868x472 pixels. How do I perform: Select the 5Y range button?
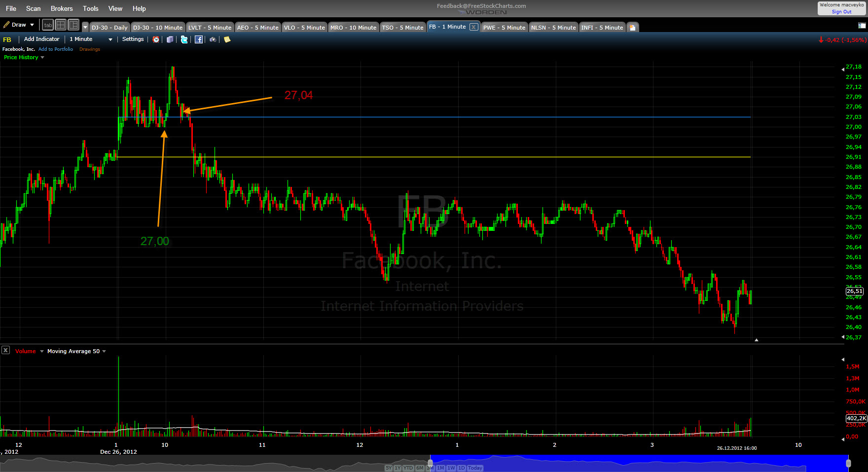point(389,468)
